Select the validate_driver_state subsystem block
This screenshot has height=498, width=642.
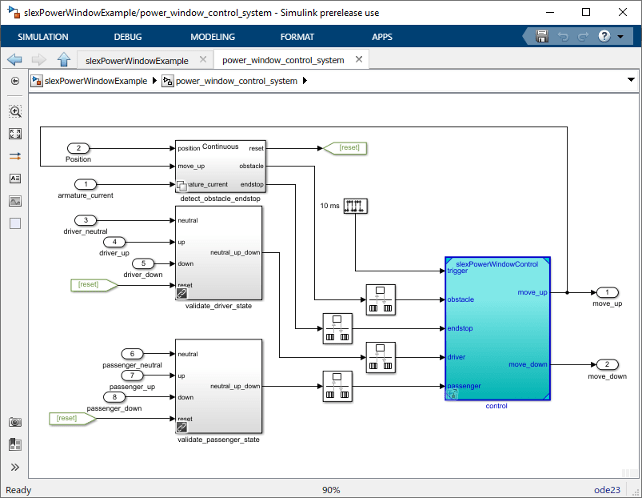click(x=218, y=253)
